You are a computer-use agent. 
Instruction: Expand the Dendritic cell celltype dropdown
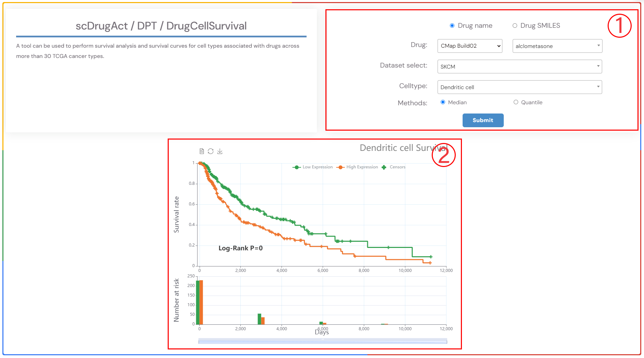[519, 87]
